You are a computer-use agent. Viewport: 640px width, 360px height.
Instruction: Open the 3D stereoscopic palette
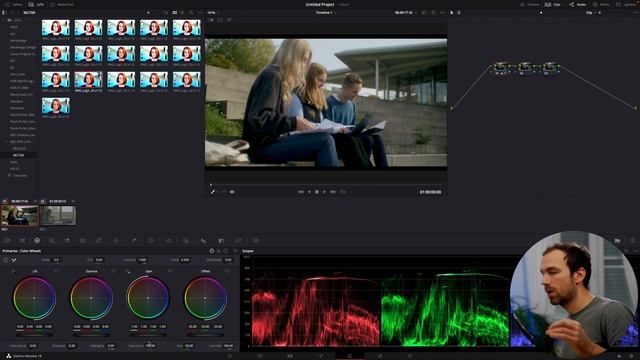pyautogui.click(x=256, y=241)
